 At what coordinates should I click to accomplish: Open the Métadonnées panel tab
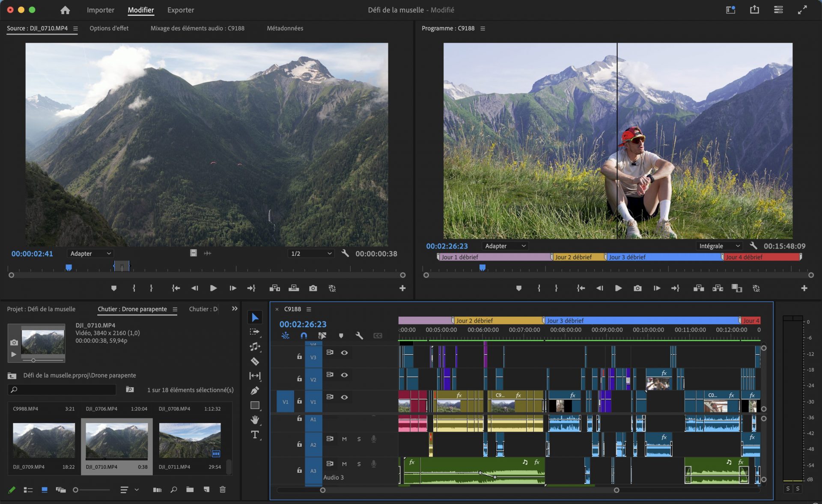click(x=285, y=28)
